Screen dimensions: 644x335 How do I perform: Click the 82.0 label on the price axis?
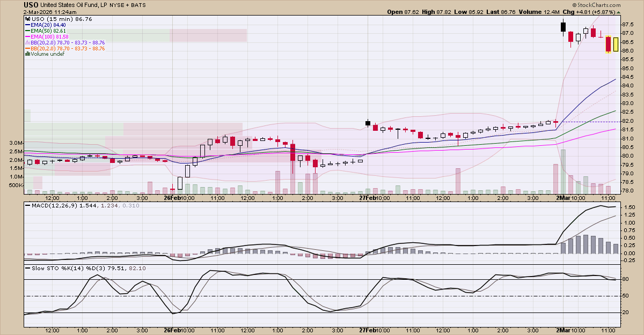click(629, 121)
